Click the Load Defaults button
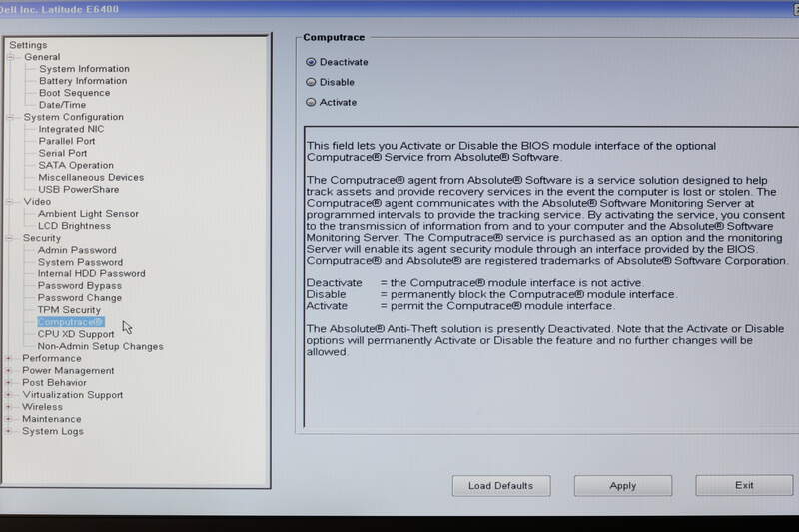Image resolution: width=799 pixels, height=532 pixels. point(501,486)
